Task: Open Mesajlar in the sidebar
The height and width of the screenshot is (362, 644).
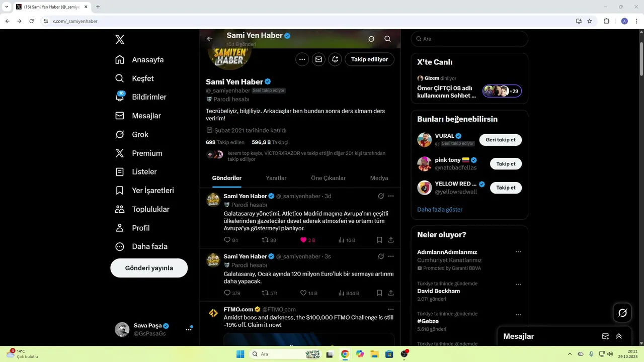Action: tap(138, 116)
